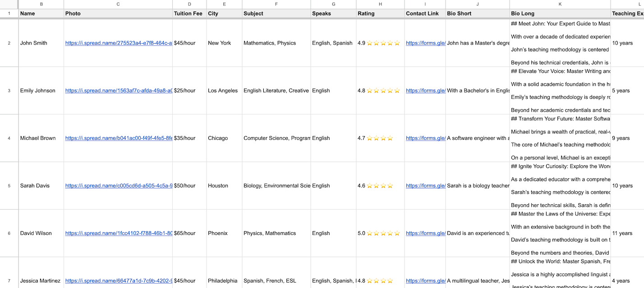Select the Houston city cell

click(224, 186)
